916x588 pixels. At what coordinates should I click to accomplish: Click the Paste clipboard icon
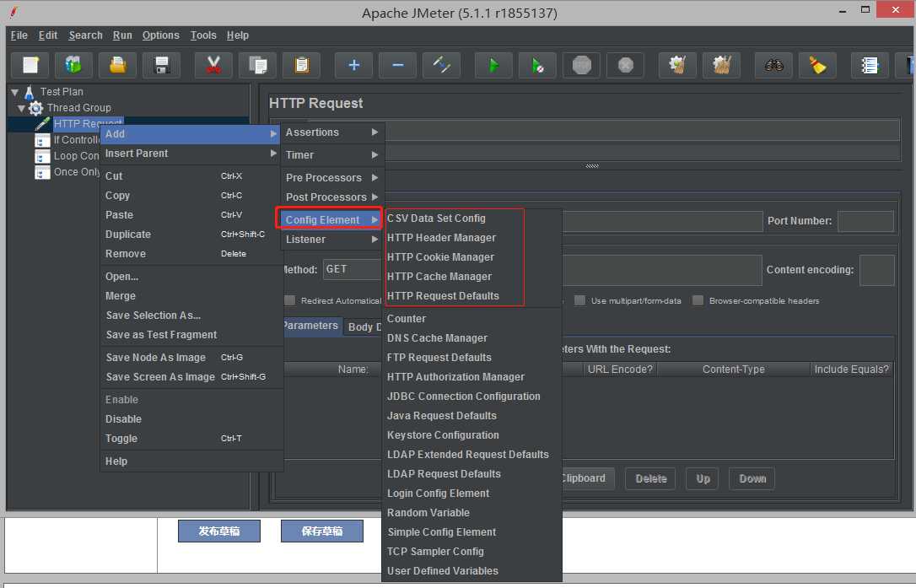301,65
